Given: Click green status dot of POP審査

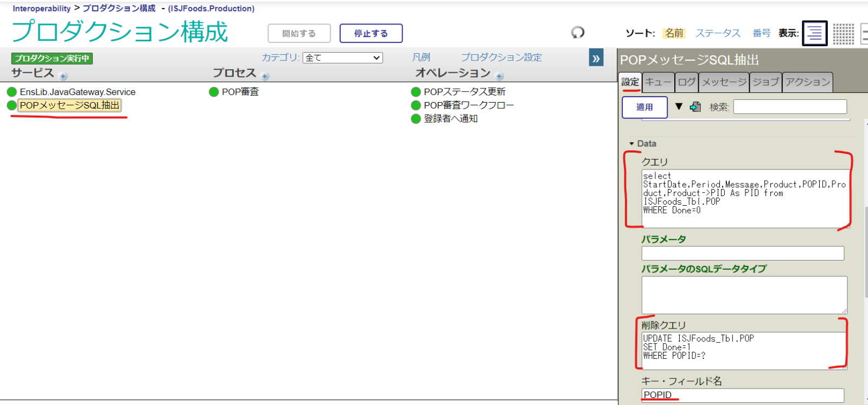Looking at the screenshot, I should click(x=214, y=92).
